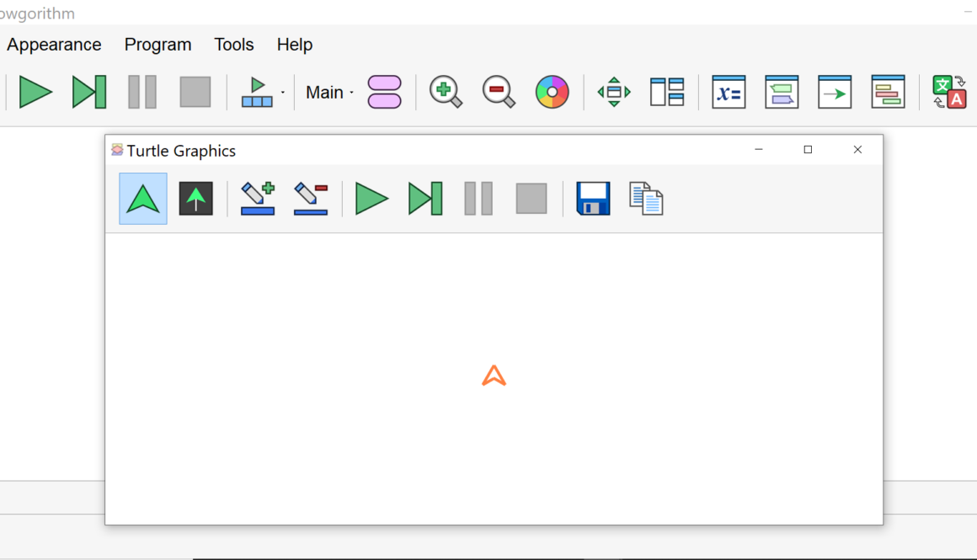Click the Turtle Graphics title bar icon

(117, 150)
